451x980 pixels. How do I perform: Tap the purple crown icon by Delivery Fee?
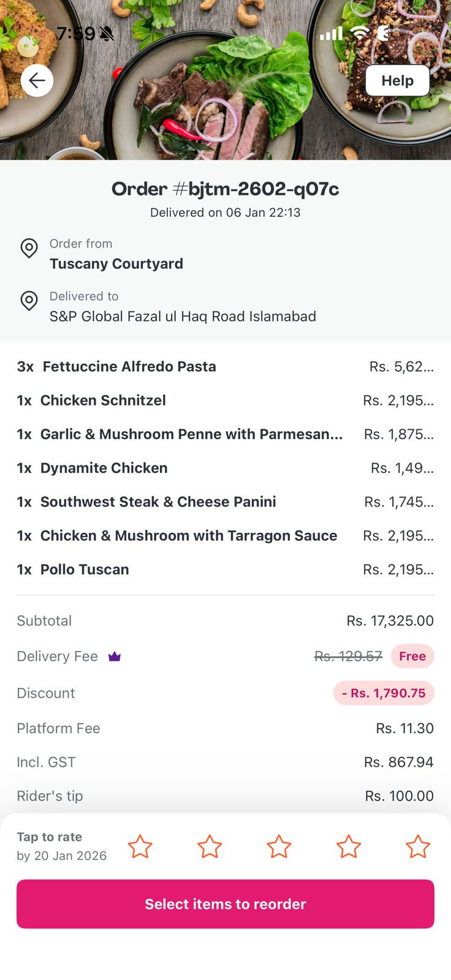click(x=115, y=657)
